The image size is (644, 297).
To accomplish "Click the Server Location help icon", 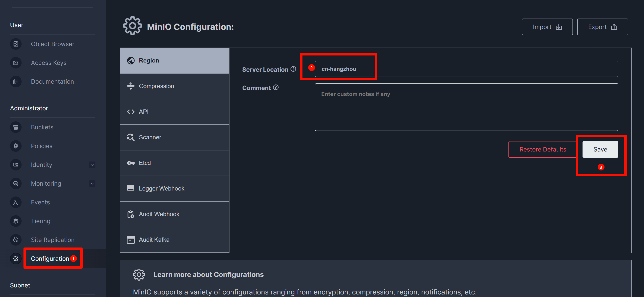I will click(293, 69).
